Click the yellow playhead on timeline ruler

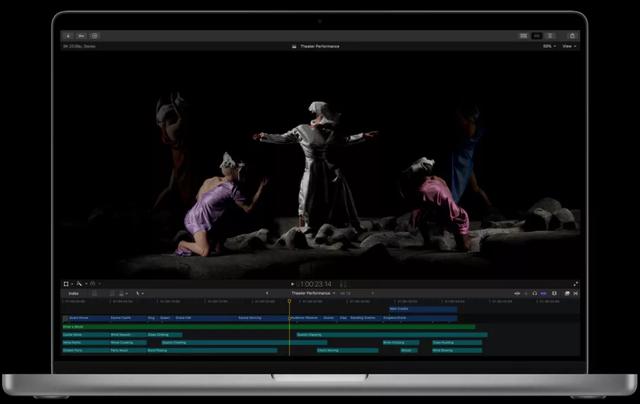(x=289, y=301)
